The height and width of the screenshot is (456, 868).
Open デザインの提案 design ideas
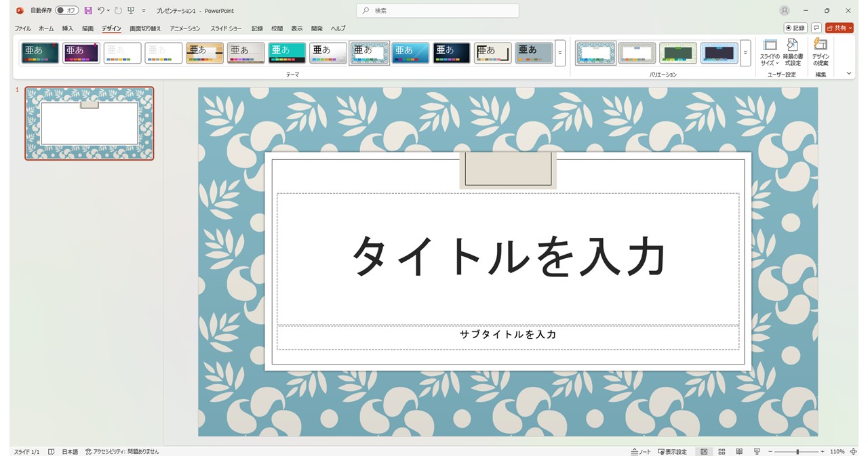(821, 52)
